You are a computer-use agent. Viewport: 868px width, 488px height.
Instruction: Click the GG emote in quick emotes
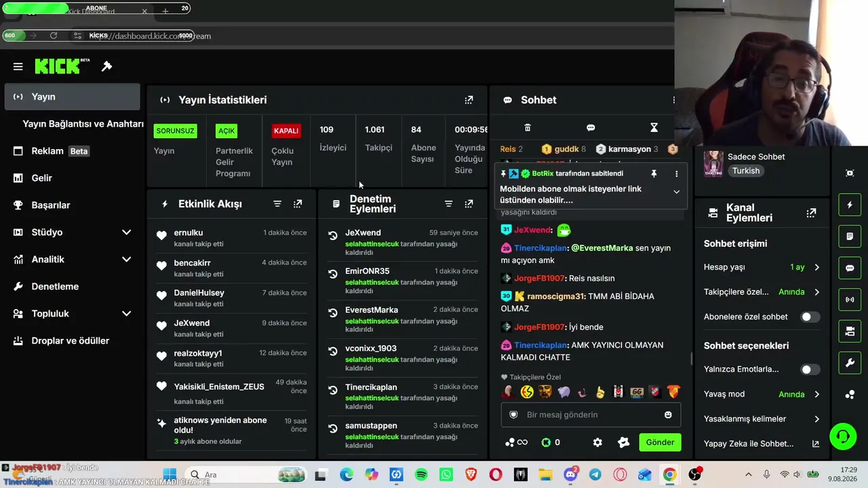pos(637,392)
